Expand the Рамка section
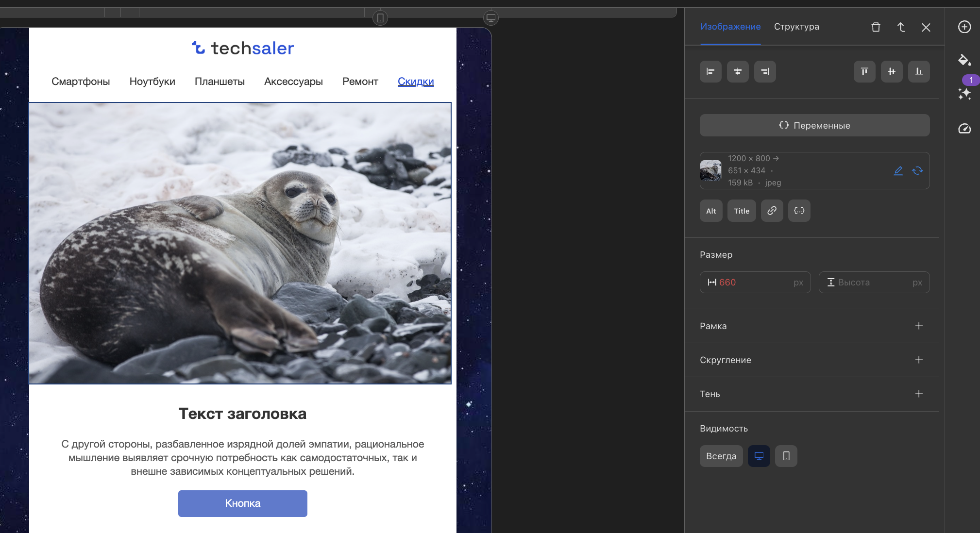 point(918,326)
